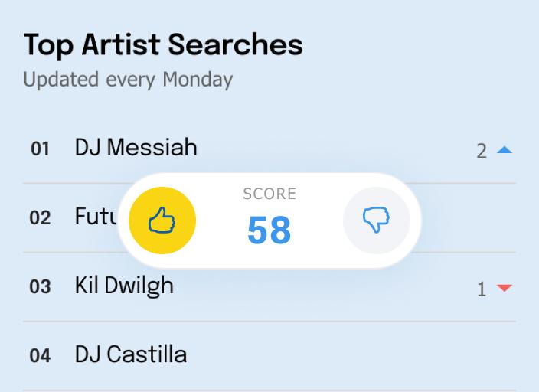Screen dimensions: 539x392
Task: Click the Updated every Monday subtitle
Action: [128, 79]
